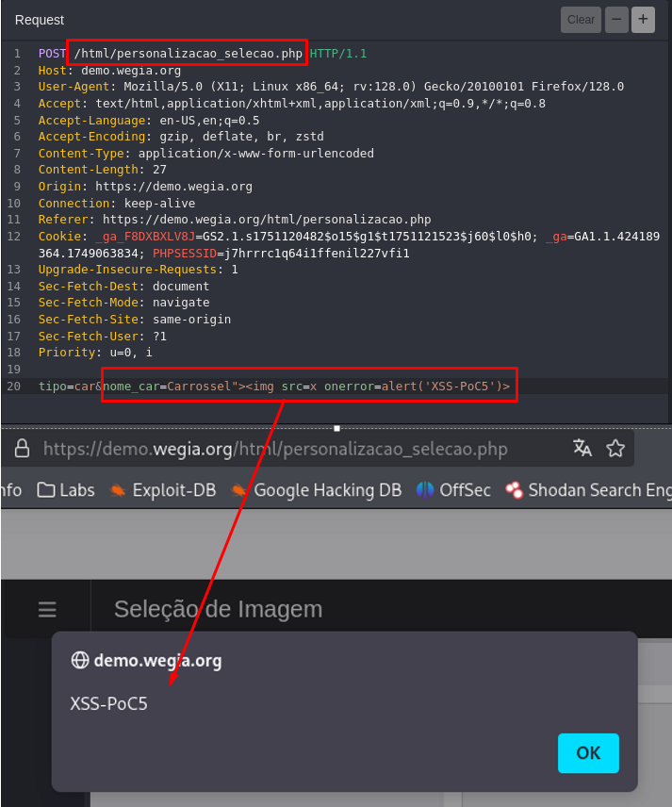This screenshot has width=672, height=807.
Task: Click the Sec-Fetch-Dest document line
Action: tap(123, 287)
